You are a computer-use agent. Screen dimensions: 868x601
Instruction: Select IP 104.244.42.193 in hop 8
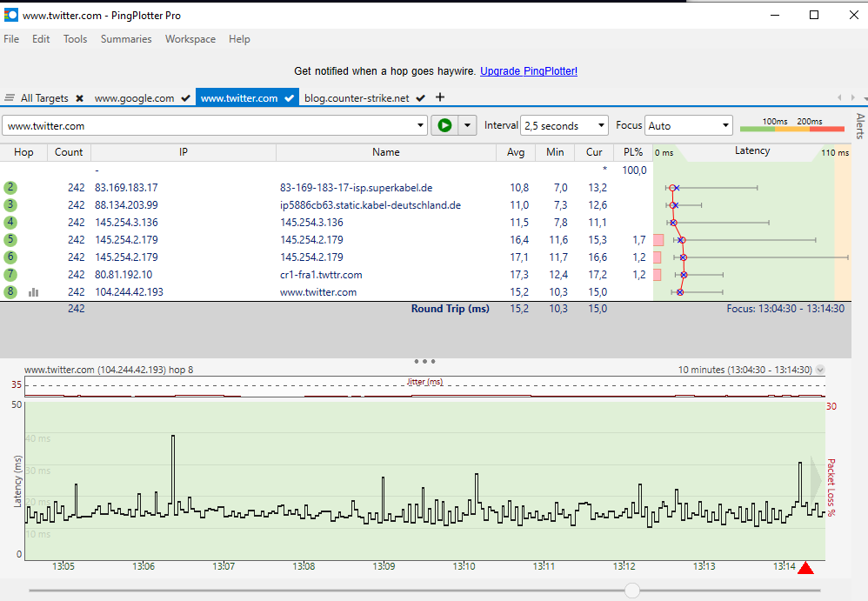click(x=129, y=291)
